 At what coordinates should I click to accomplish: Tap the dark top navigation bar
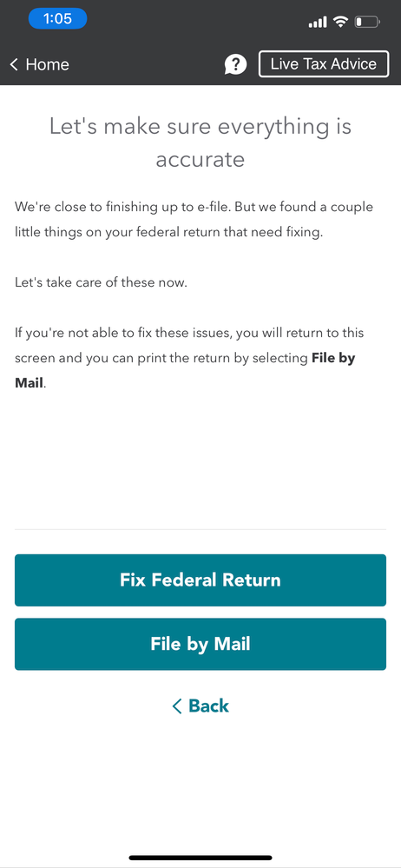click(x=200, y=63)
